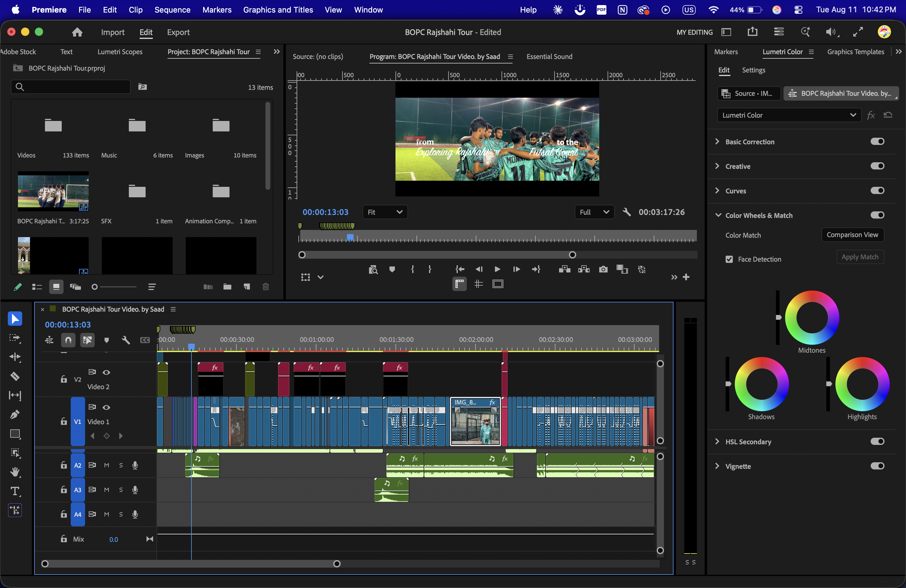Toggle the Creative section switch
Image resolution: width=906 pixels, height=588 pixels.
pyautogui.click(x=877, y=166)
